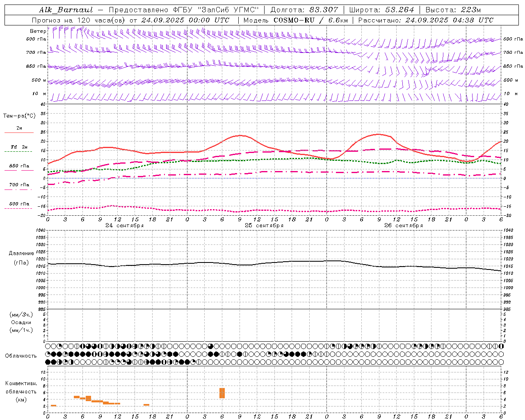Click the Давление panel label
The height and width of the screenshot is (420, 525).
[x=21, y=253]
